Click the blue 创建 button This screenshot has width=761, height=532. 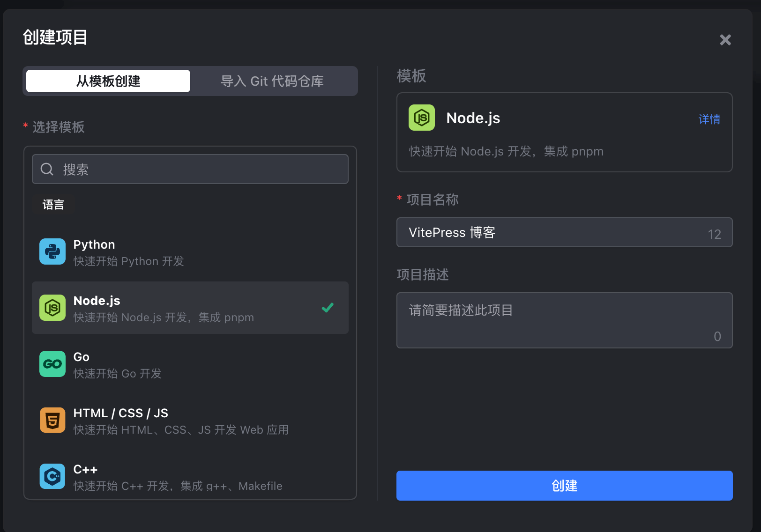[565, 486]
